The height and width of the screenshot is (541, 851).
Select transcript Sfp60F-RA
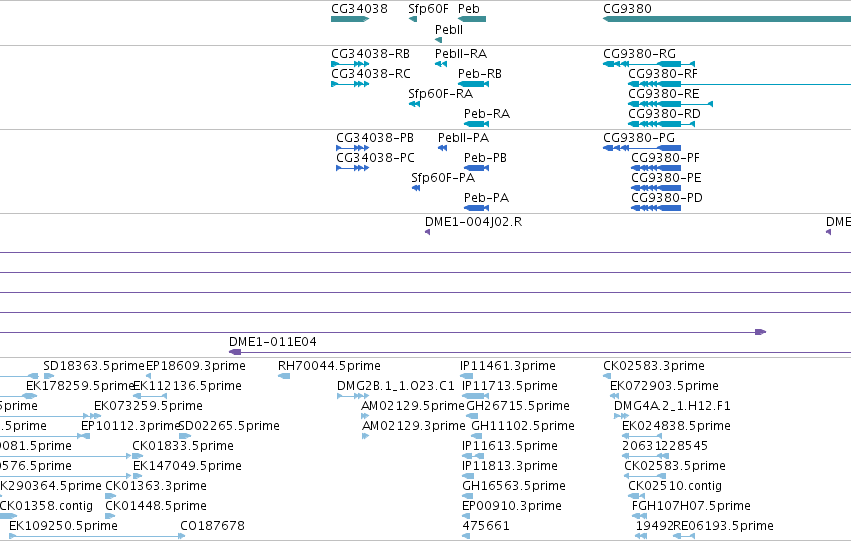point(440,94)
